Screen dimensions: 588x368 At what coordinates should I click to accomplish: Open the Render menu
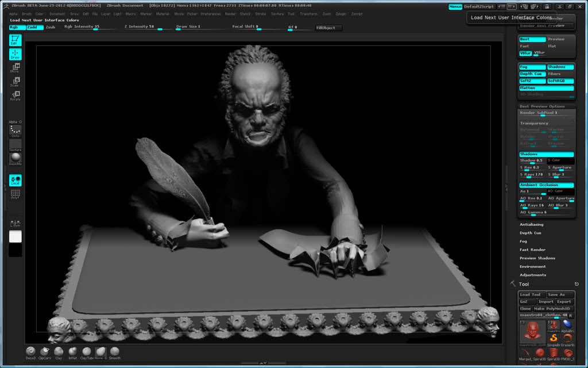coord(230,14)
